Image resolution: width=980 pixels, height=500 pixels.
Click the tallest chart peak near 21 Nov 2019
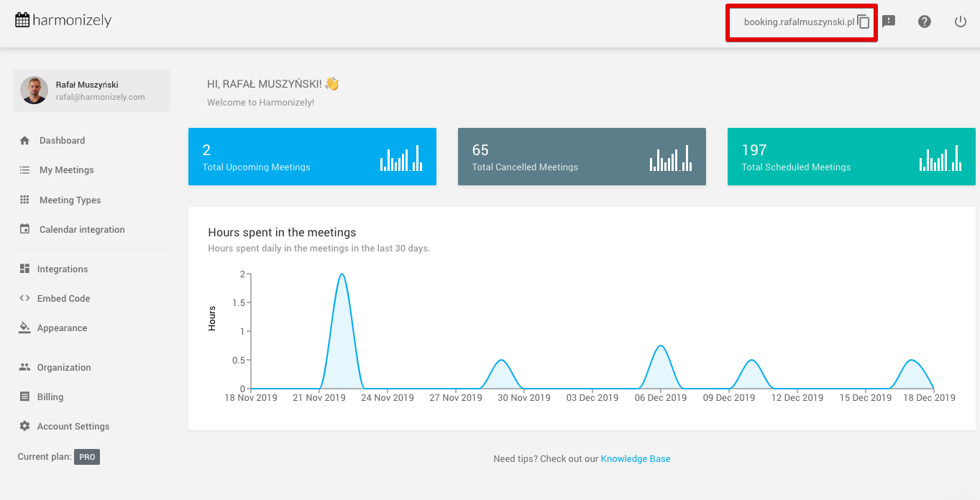(342, 274)
